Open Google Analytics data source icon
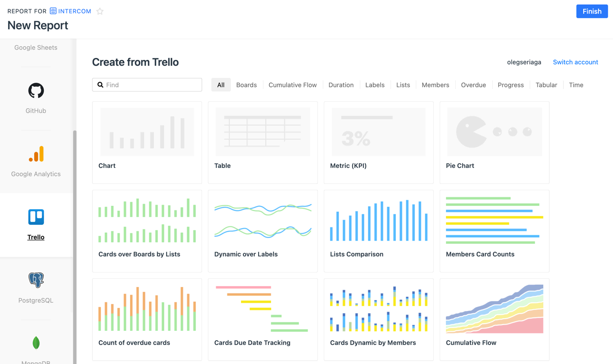This screenshot has height=364, width=613. pos(36,154)
